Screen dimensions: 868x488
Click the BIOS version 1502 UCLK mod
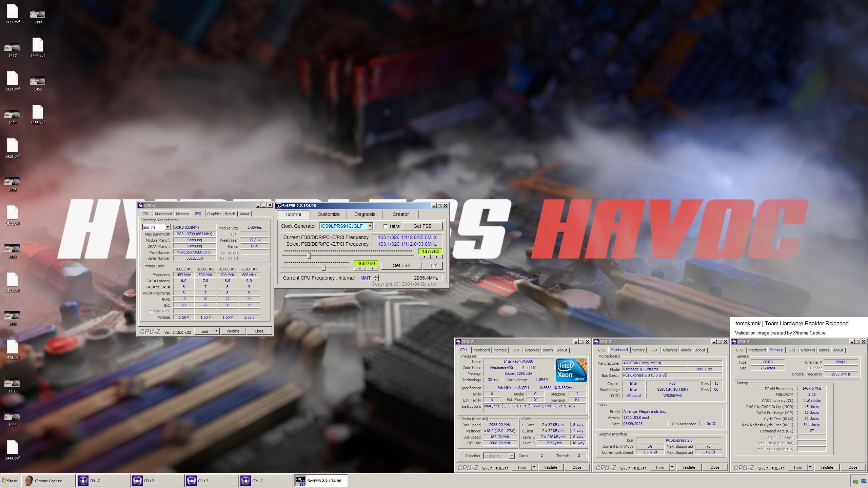[672, 418]
